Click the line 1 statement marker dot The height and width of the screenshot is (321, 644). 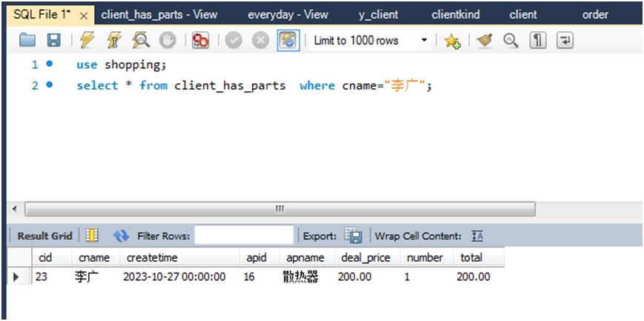coord(50,64)
